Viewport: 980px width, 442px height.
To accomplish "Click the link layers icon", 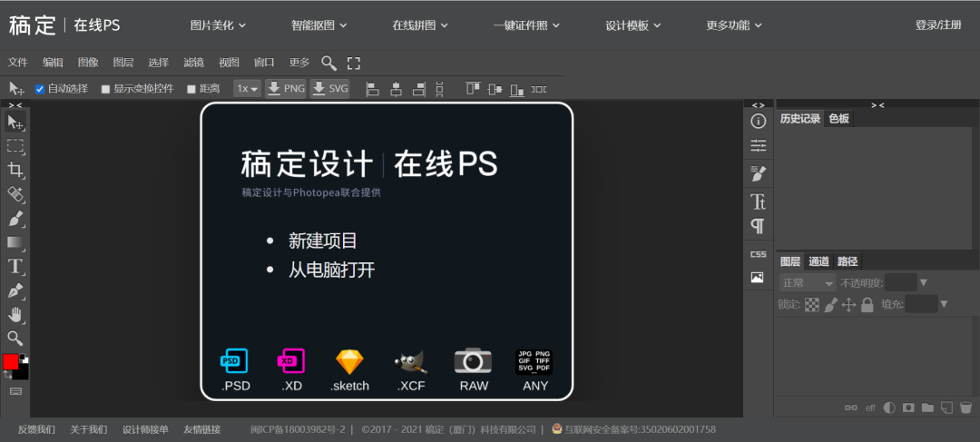I will 850,408.
